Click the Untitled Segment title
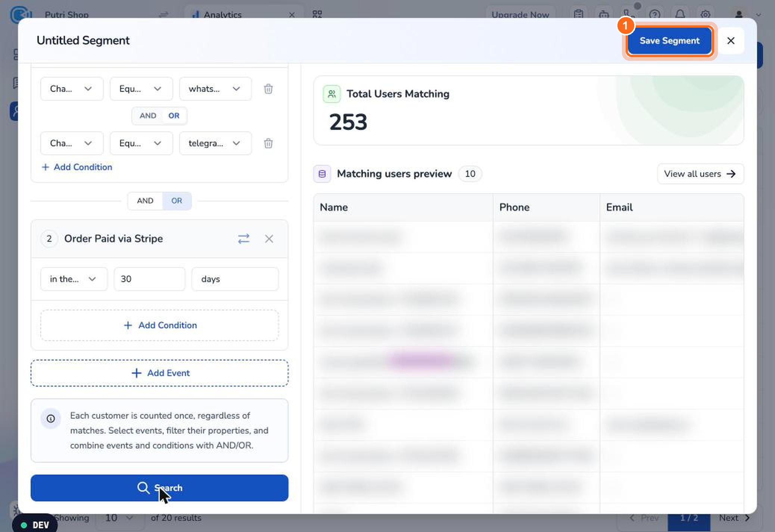Viewport: 775px width, 532px height. click(83, 40)
